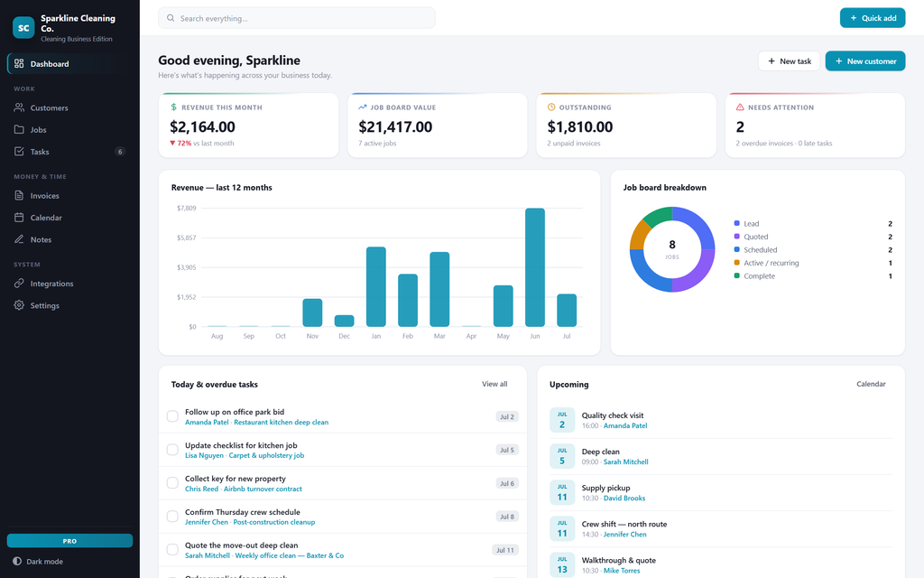
Task: Click the clock Outstanding icon
Action: (551, 107)
